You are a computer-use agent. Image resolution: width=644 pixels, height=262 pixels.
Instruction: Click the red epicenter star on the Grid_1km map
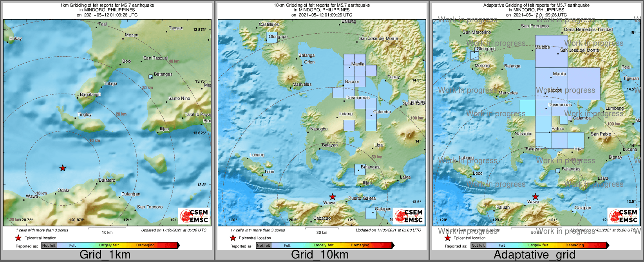pyautogui.click(x=63, y=168)
